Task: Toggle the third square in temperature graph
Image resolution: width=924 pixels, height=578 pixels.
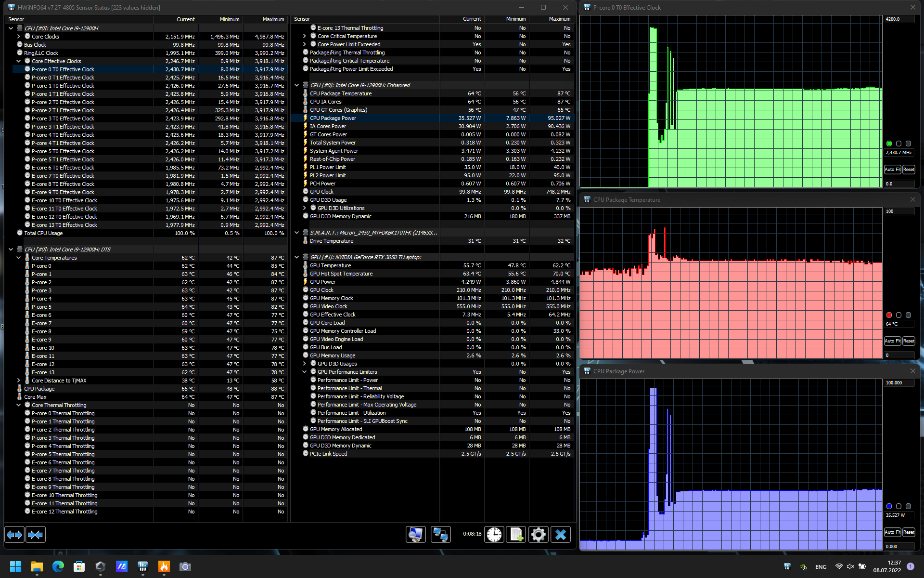Action: [908, 315]
